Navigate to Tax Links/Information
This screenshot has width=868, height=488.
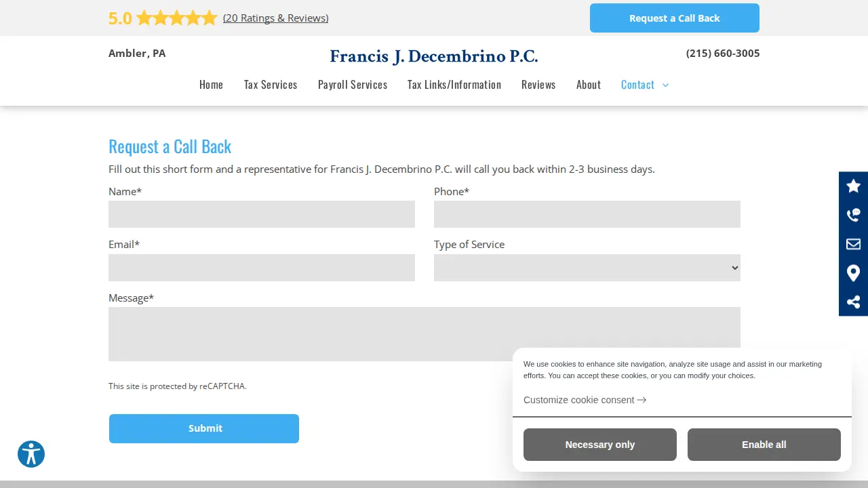pos(454,85)
